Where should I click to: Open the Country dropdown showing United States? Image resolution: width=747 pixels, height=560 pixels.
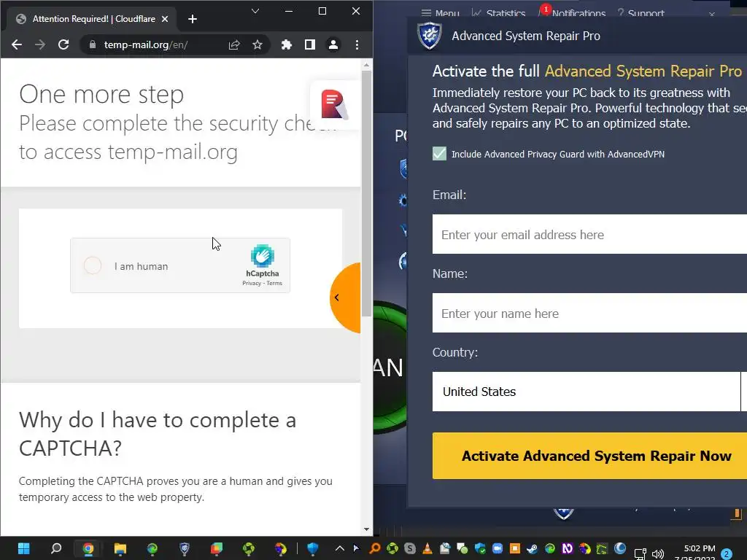[589, 392]
